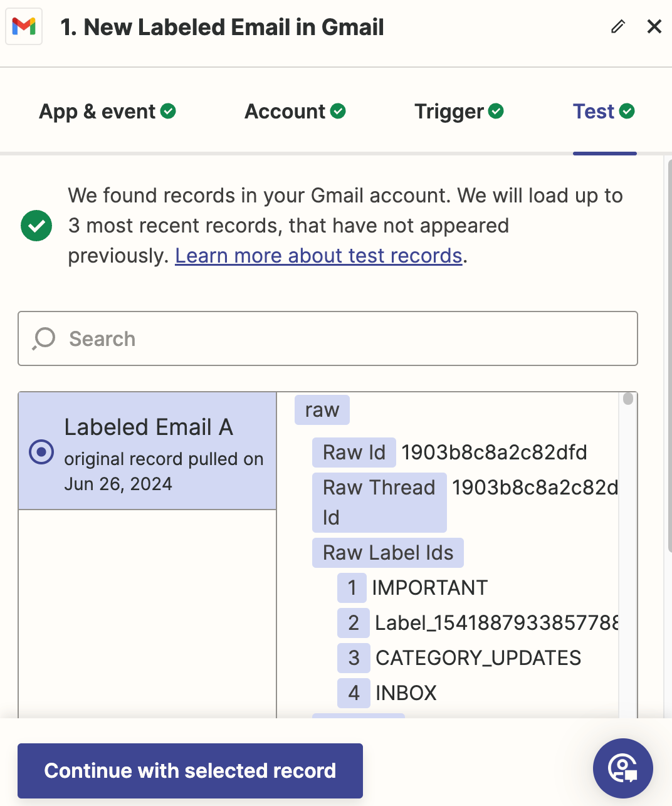Click the index 2 label badge

point(354,623)
